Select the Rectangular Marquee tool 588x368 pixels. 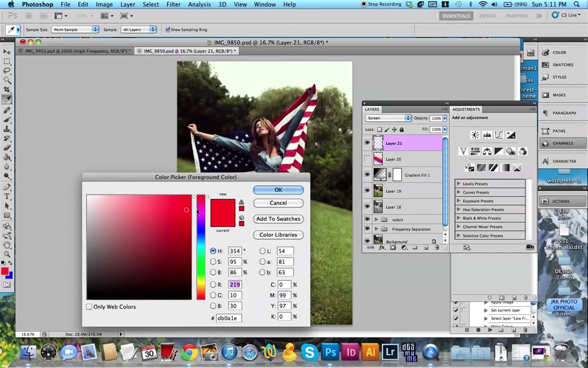click(7, 61)
